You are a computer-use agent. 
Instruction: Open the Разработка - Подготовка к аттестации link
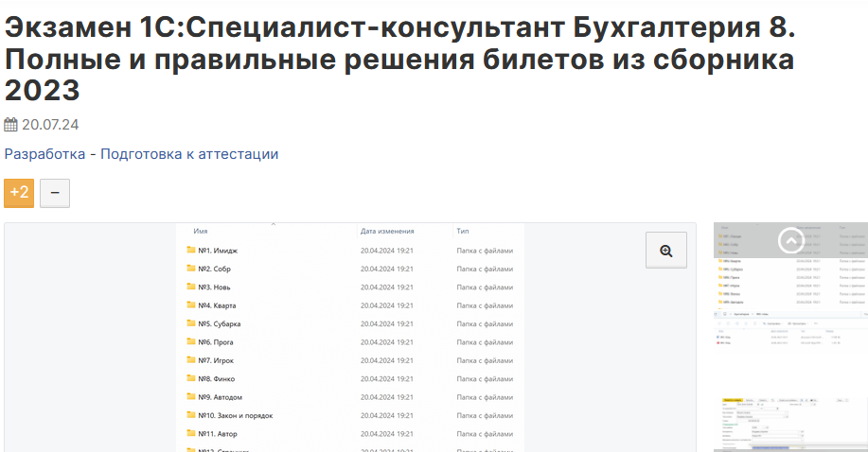pyautogui.click(x=141, y=154)
